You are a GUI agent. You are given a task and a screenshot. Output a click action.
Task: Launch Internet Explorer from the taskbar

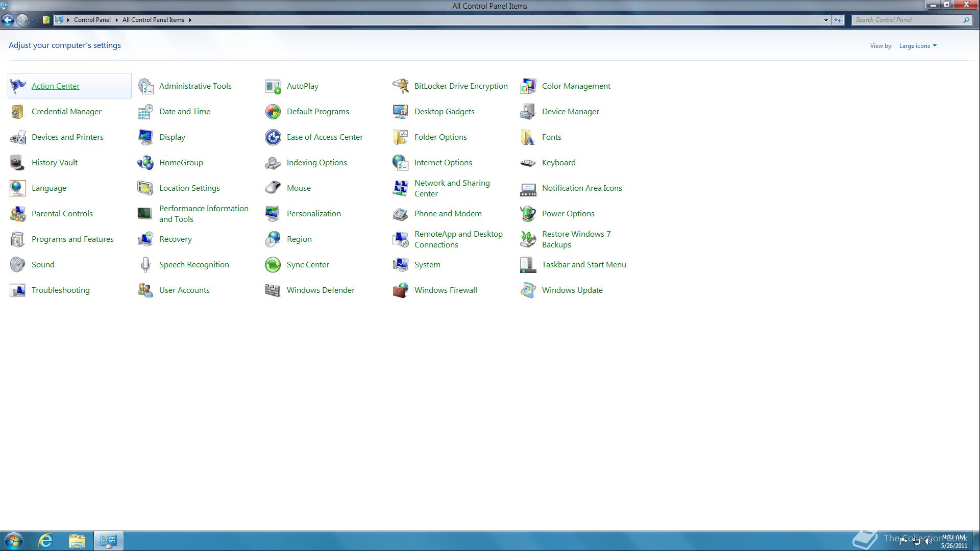[x=46, y=541]
